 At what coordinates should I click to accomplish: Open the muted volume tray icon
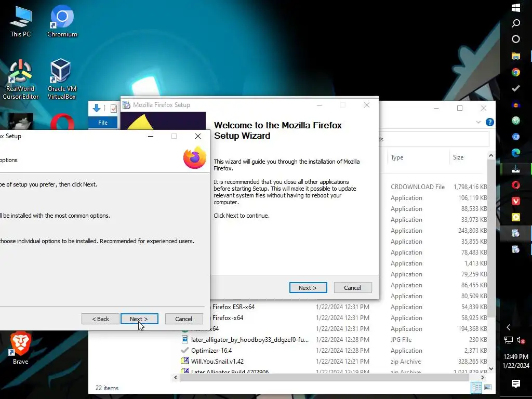pos(521,340)
